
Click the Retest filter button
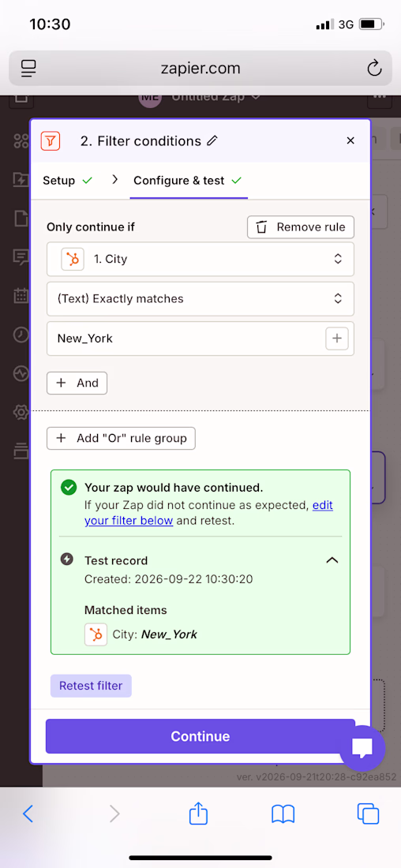91,686
